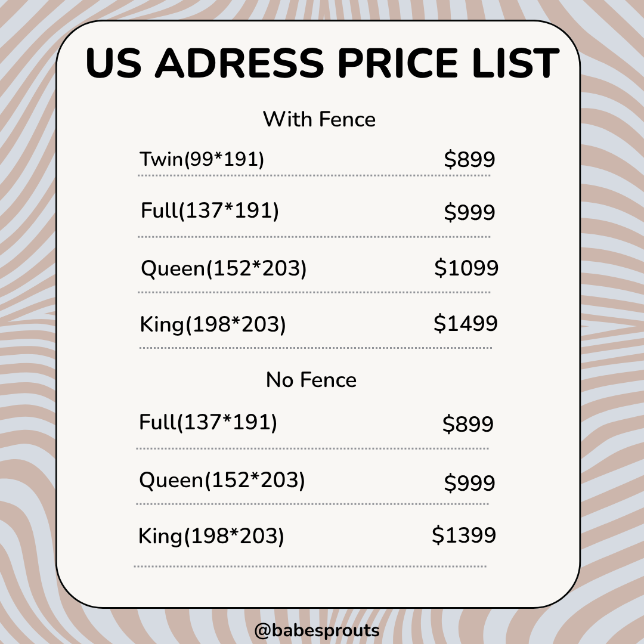Select Full(137*191) under With Fence

(210, 211)
